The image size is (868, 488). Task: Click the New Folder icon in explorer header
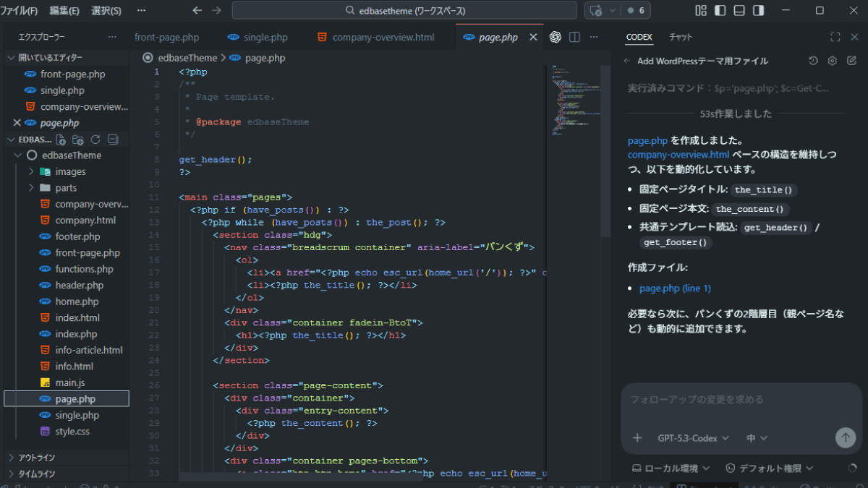click(78, 140)
